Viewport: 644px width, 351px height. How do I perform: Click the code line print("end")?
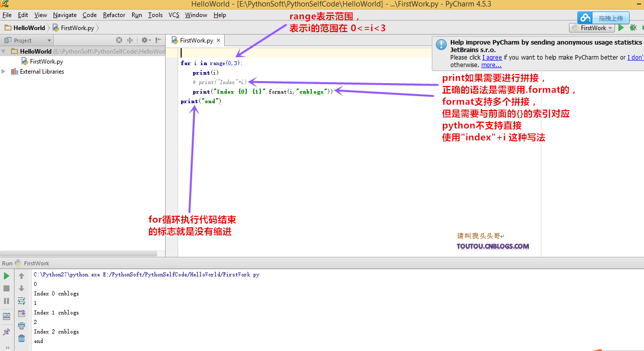pos(201,101)
